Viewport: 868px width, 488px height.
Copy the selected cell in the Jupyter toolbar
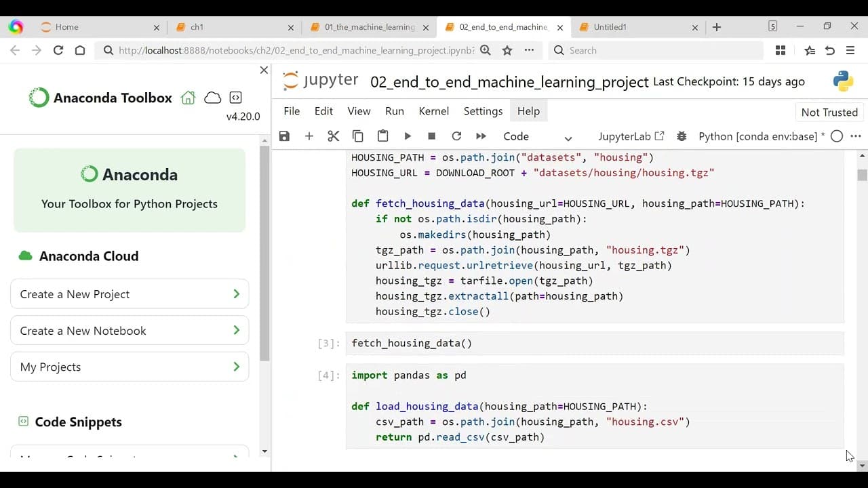pyautogui.click(x=358, y=136)
